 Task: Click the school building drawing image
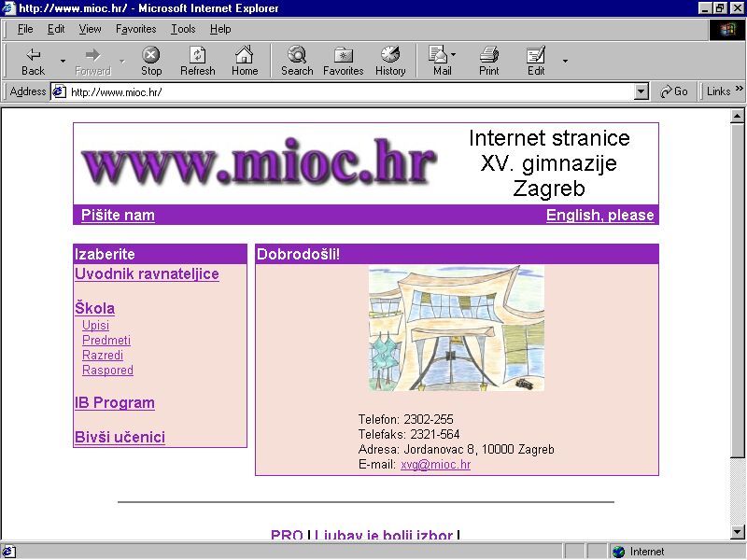457,329
